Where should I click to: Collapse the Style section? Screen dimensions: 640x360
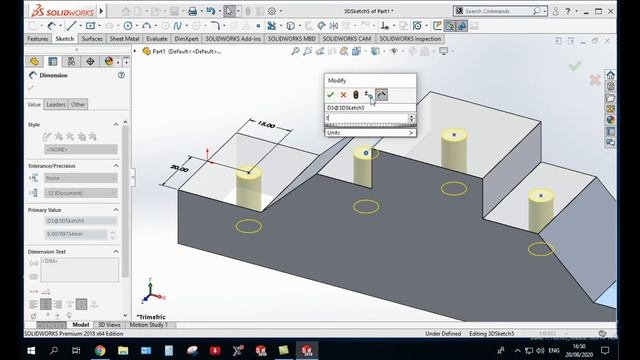click(116, 124)
